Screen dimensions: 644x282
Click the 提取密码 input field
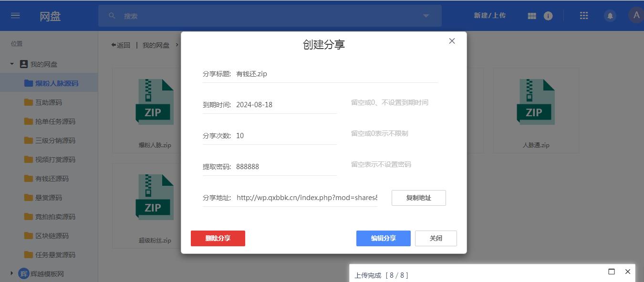[x=285, y=167]
